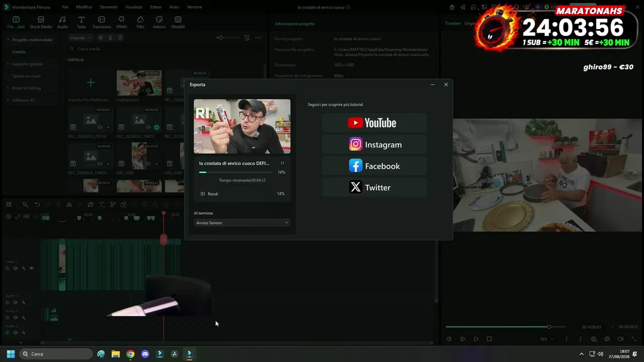
Task: Open the Avviso Sonoro dropdown
Action: 242,223
